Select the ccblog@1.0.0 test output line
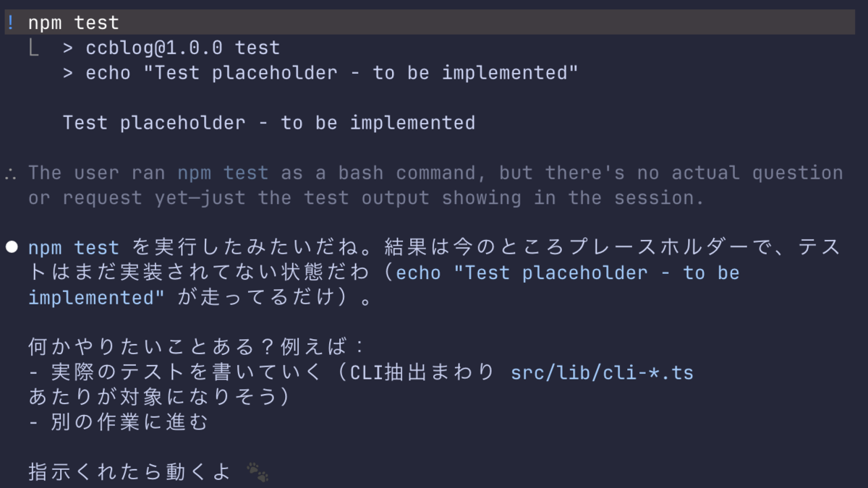 [x=171, y=48]
